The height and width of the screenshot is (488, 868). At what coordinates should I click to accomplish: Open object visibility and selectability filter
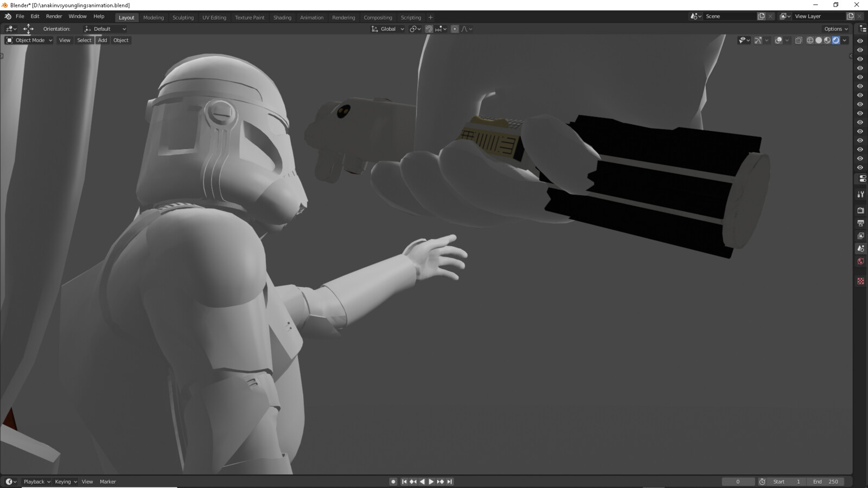tap(744, 40)
